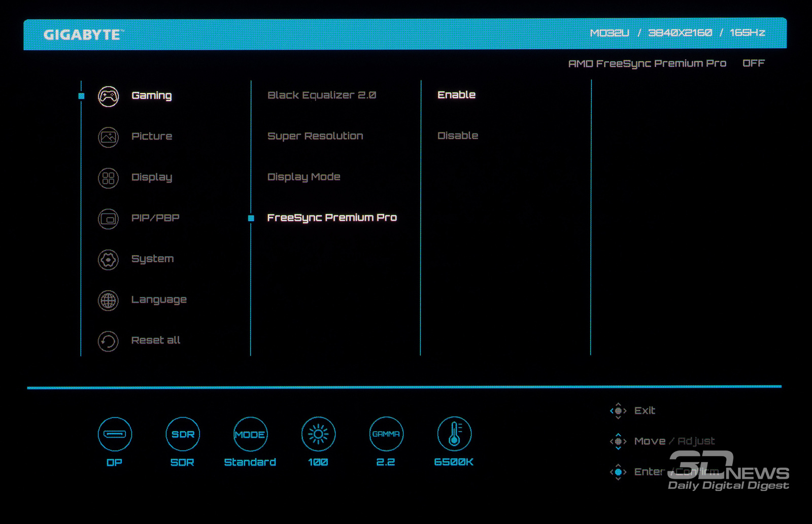Click the MODE circle icon

coord(250,434)
